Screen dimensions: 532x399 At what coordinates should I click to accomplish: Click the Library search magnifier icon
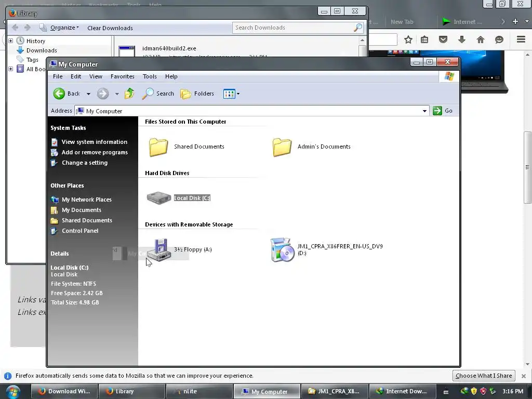357,28
